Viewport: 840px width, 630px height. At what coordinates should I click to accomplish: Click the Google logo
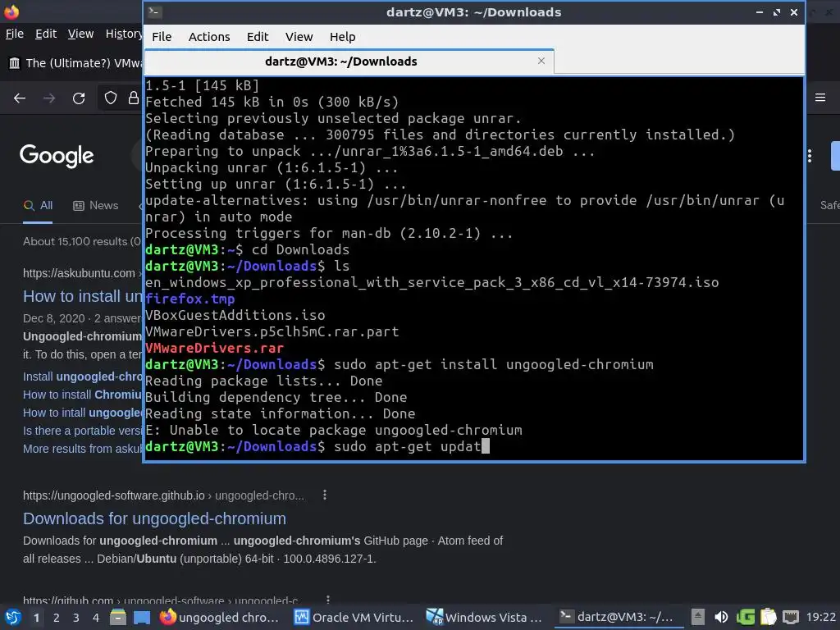coord(57,156)
